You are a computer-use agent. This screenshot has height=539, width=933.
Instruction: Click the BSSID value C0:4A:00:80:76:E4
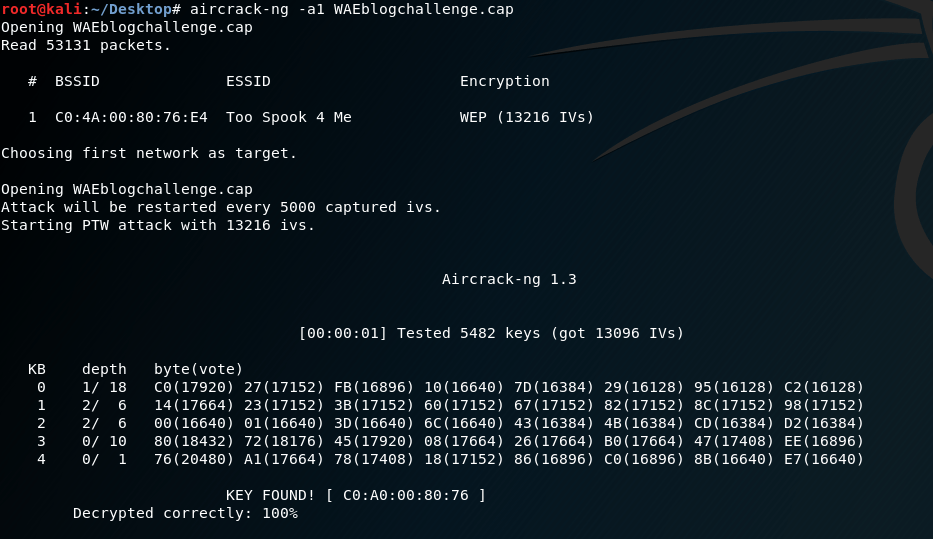(131, 117)
